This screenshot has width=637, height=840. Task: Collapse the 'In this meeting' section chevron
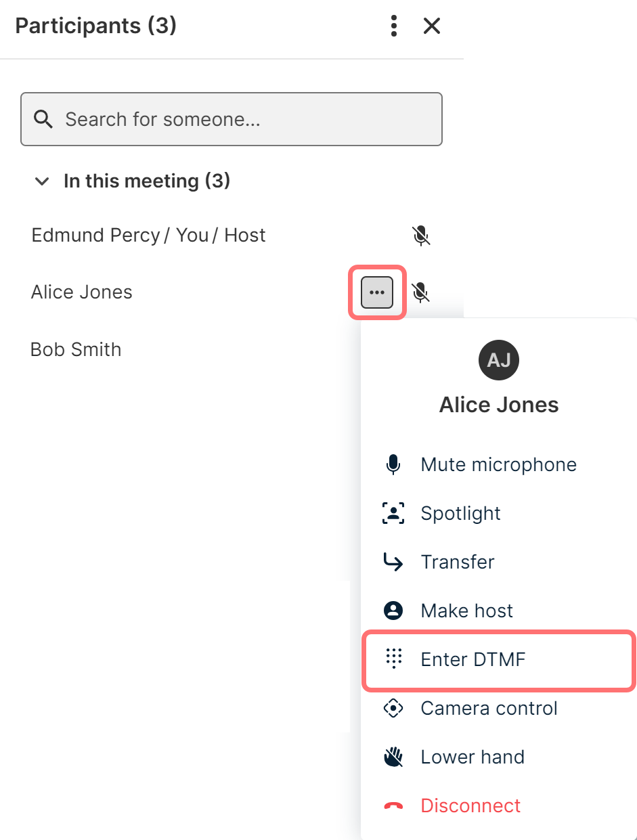(42, 181)
